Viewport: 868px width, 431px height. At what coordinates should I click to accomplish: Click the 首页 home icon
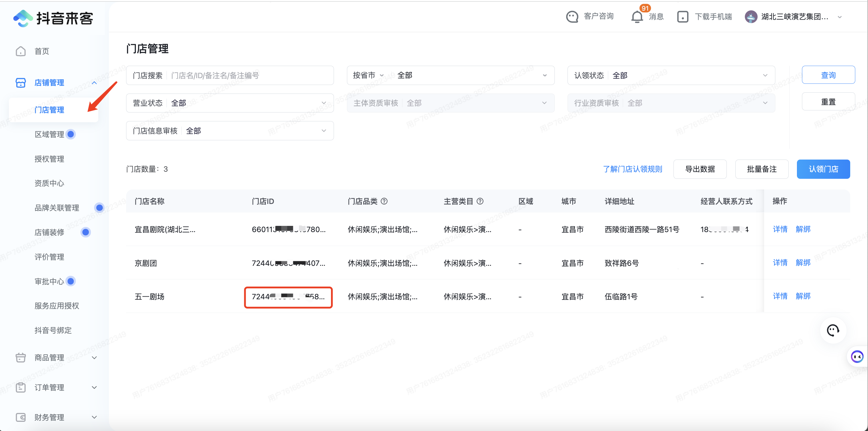20,51
